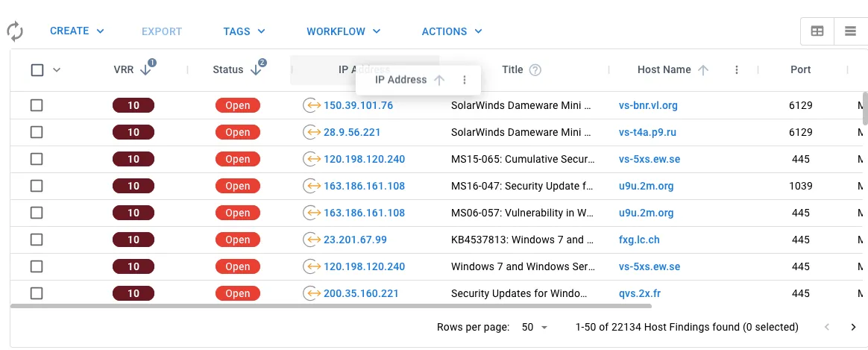Screen dimensions: 868x350
Task: Open the CREATE dropdown menu
Action: click(x=77, y=31)
